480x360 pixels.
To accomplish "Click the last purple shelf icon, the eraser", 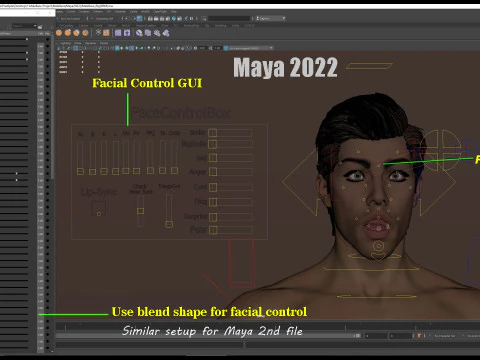I will coord(166,33).
